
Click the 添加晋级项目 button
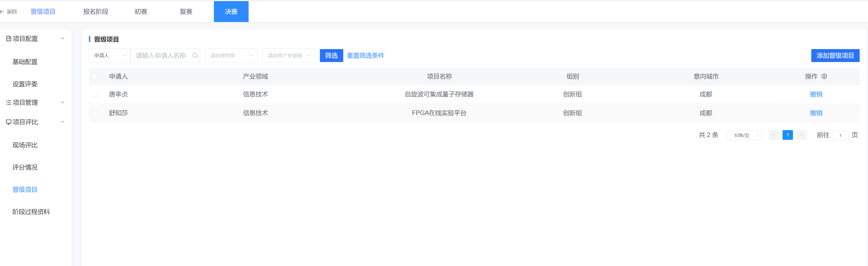coord(835,56)
